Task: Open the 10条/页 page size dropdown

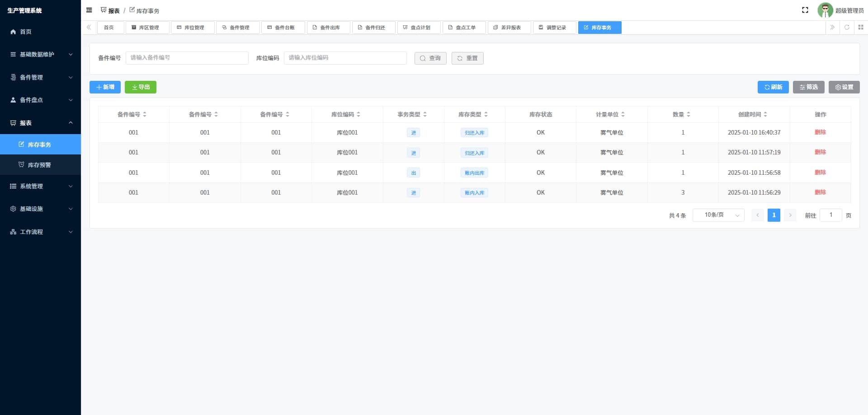Action: point(718,215)
